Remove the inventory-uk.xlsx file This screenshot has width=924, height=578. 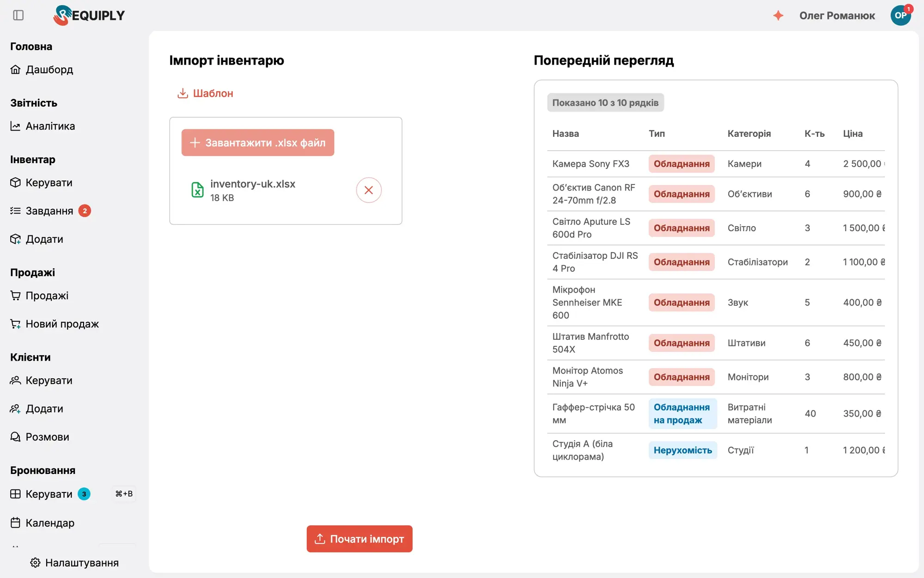pos(369,190)
